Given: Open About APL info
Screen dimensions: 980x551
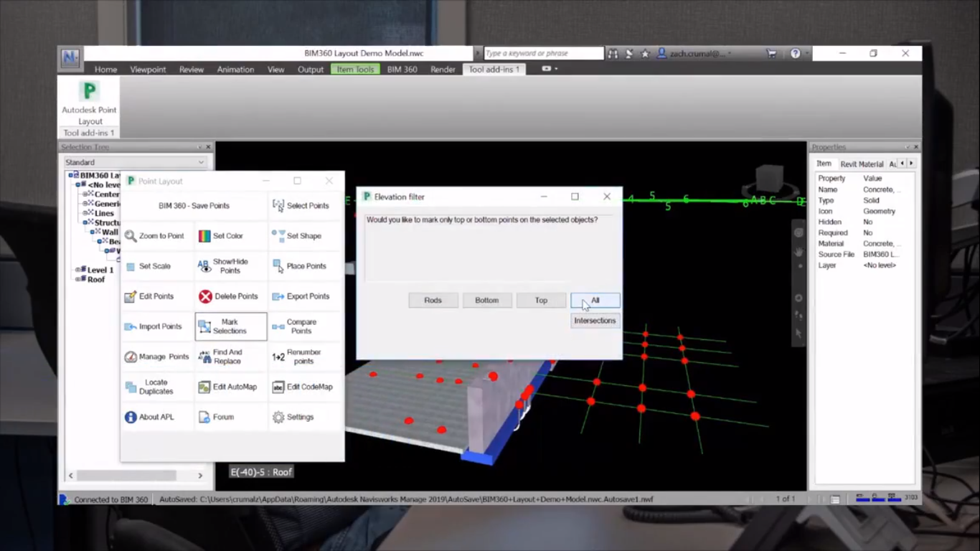Looking at the screenshot, I should 157,417.
